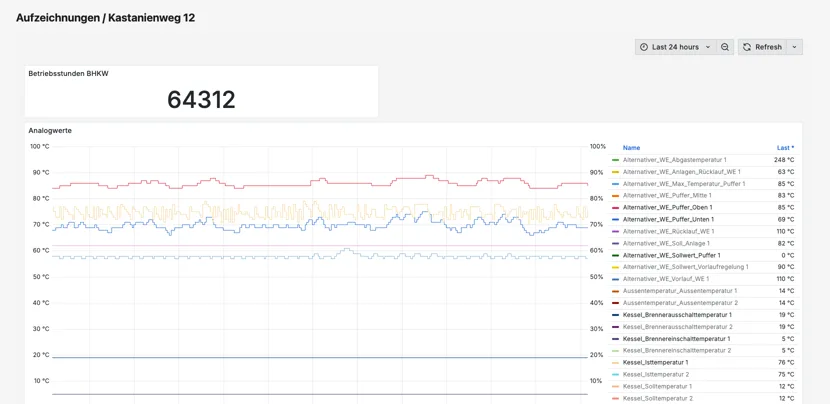Click the clock icon in time picker
This screenshot has height=404, width=830.
point(644,47)
